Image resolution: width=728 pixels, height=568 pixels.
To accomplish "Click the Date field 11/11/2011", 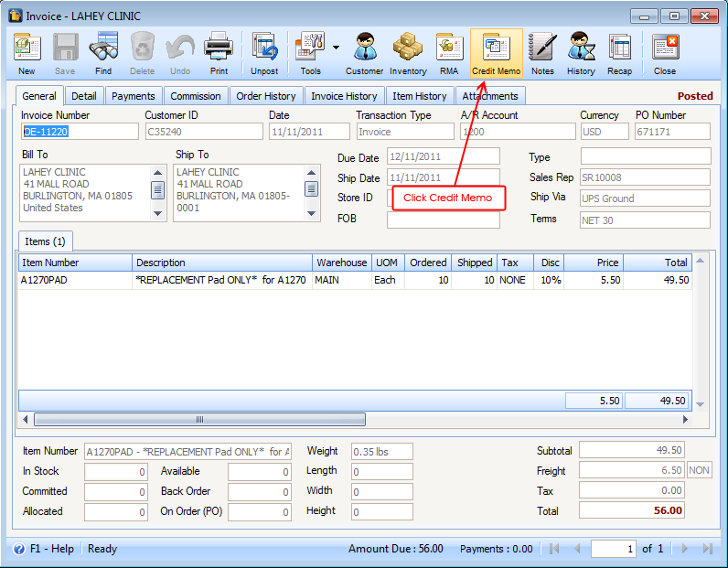I will coord(309,132).
